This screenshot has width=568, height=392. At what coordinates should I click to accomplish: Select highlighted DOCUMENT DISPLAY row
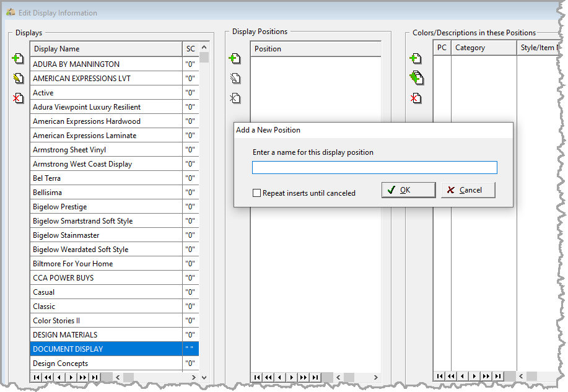click(115, 349)
